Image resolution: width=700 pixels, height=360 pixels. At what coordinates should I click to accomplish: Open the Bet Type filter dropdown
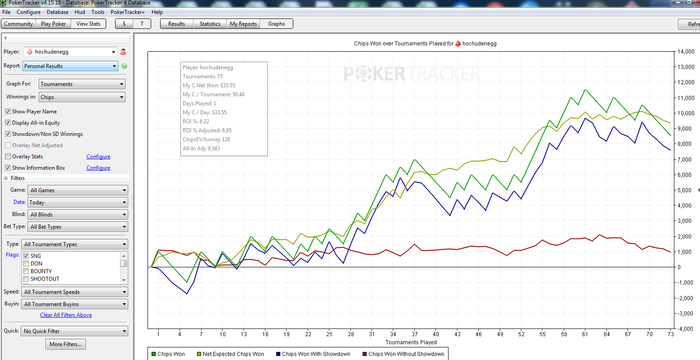78,226
